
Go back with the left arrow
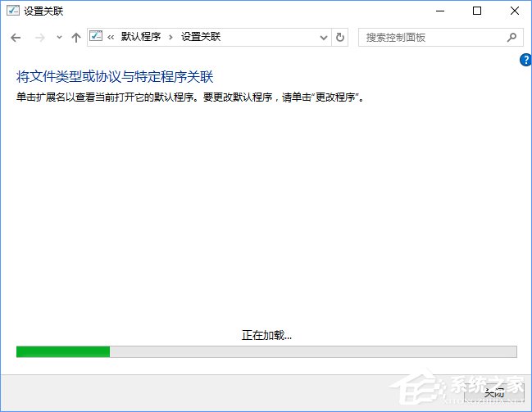16,38
